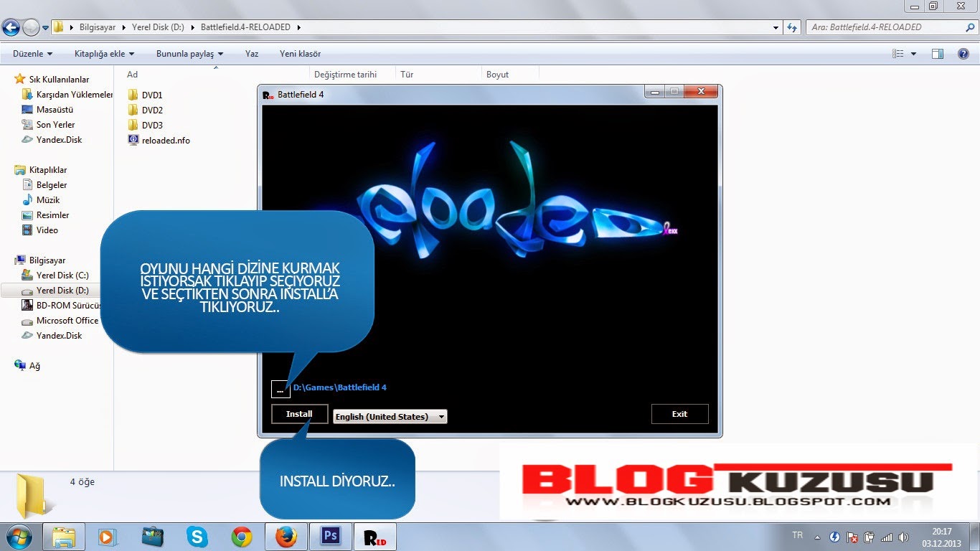Click the Battlefield.4-RELOADED breadcrumb segment
The image size is (980, 551).
coord(245,27)
